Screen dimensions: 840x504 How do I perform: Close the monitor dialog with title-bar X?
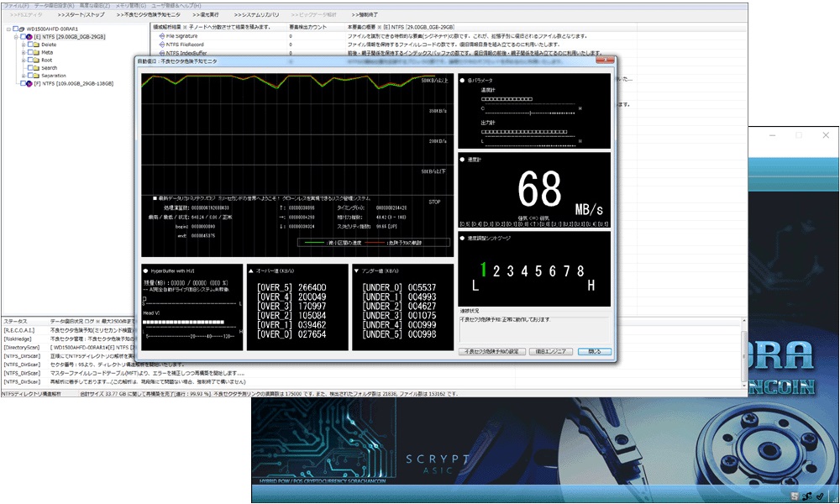pos(605,60)
